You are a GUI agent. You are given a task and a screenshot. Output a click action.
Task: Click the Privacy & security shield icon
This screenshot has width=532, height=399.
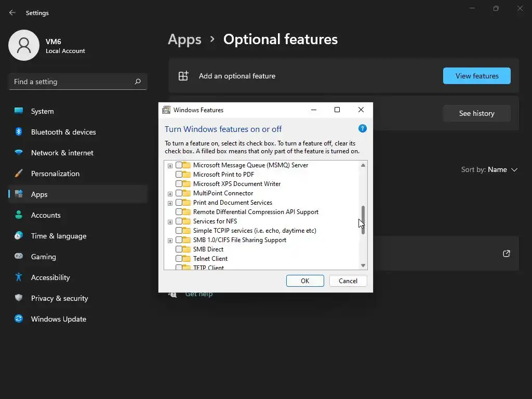[19, 298]
